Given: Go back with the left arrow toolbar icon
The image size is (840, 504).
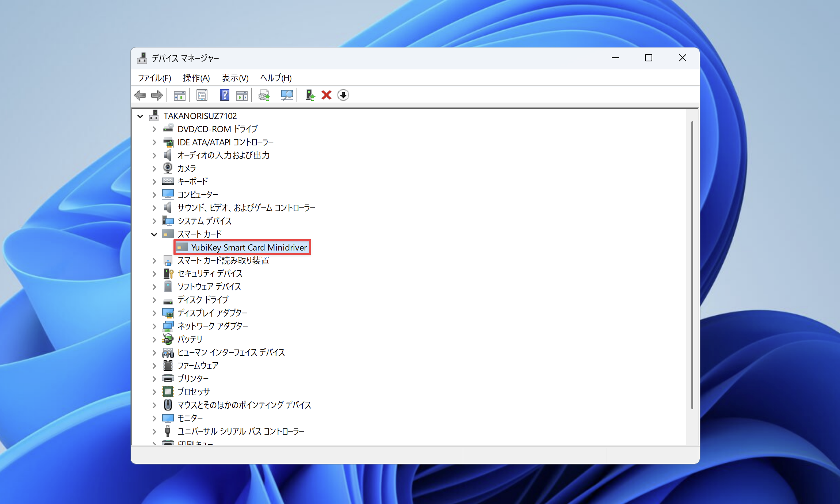Looking at the screenshot, I should (140, 95).
